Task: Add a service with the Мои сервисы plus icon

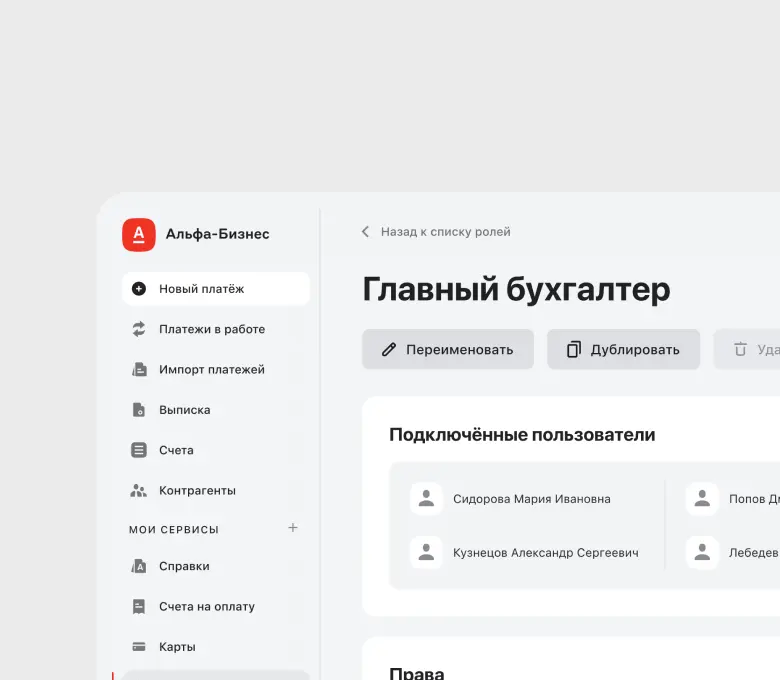Action: [293, 528]
